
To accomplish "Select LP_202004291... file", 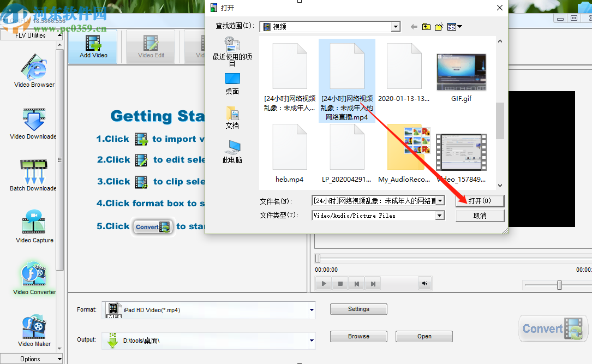I will coord(346,154).
